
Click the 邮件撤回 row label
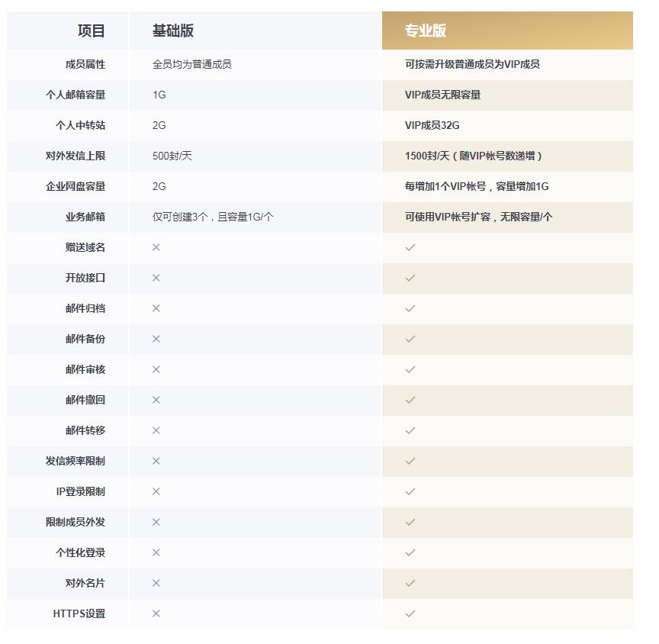(x=85, y=400)
